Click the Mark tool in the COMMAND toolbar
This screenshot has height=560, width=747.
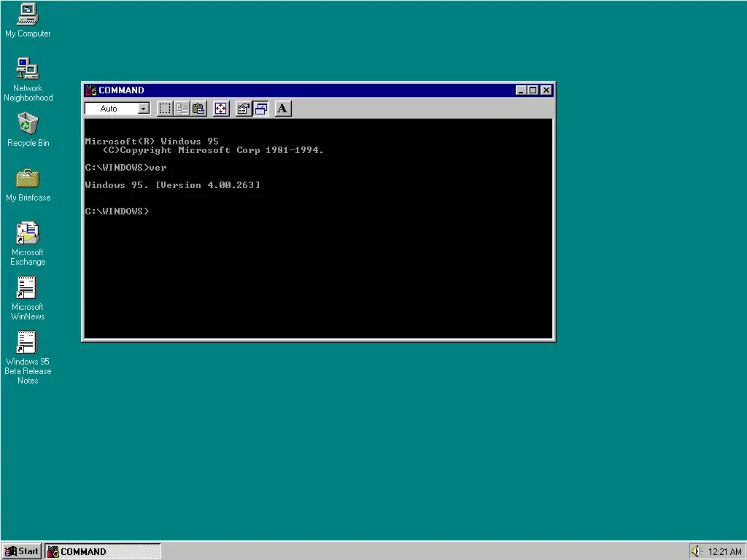tap(165, 109)
